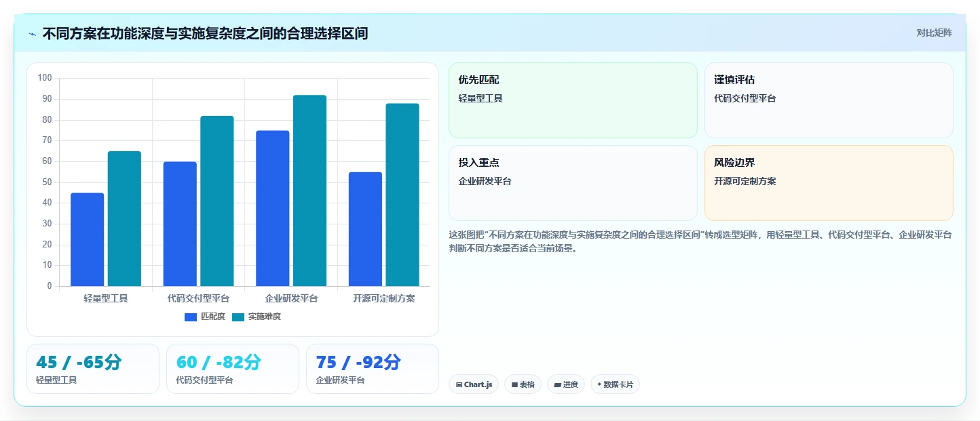Select the 投入重点 matrix card heading
The image size is (980, 421).
(x=478, y=163)
